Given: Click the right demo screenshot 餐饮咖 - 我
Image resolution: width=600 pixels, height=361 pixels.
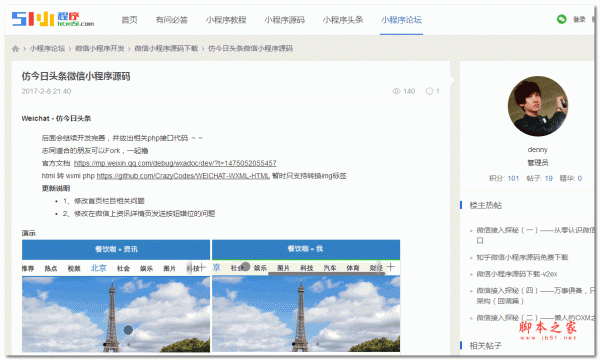Looking at the screenshot, I should (306, 296).
